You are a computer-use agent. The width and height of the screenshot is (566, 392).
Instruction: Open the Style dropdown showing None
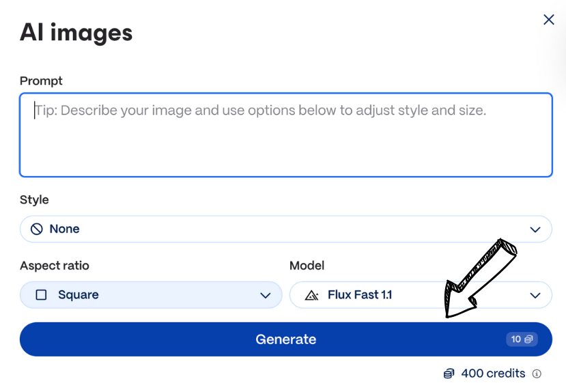(285, 229)
